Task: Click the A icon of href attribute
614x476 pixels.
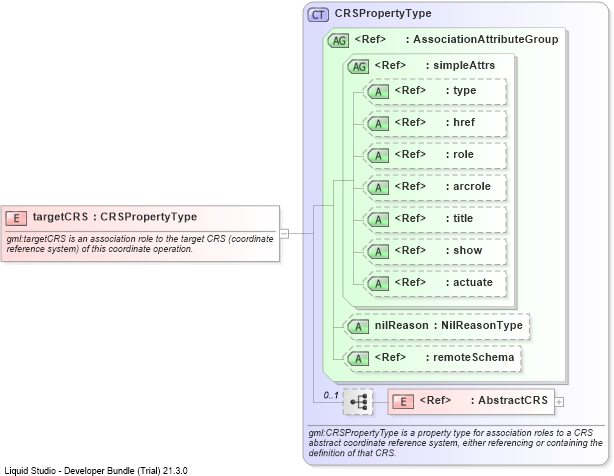Action: pyautogui.click(x=378, y=124)
